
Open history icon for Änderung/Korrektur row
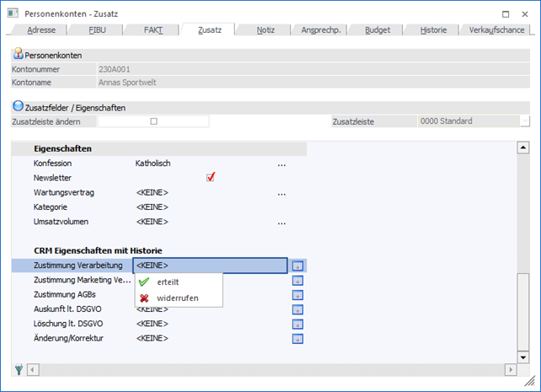click(x=297, y=338)
